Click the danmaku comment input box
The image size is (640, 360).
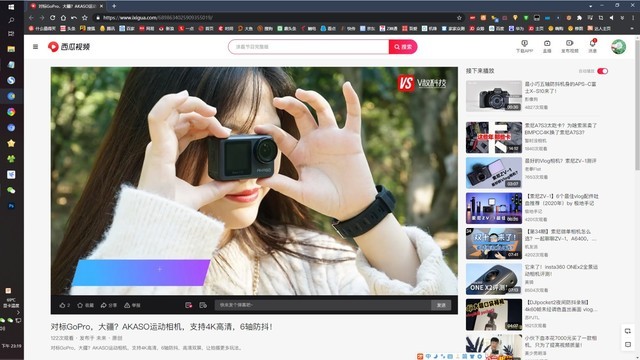323,305
